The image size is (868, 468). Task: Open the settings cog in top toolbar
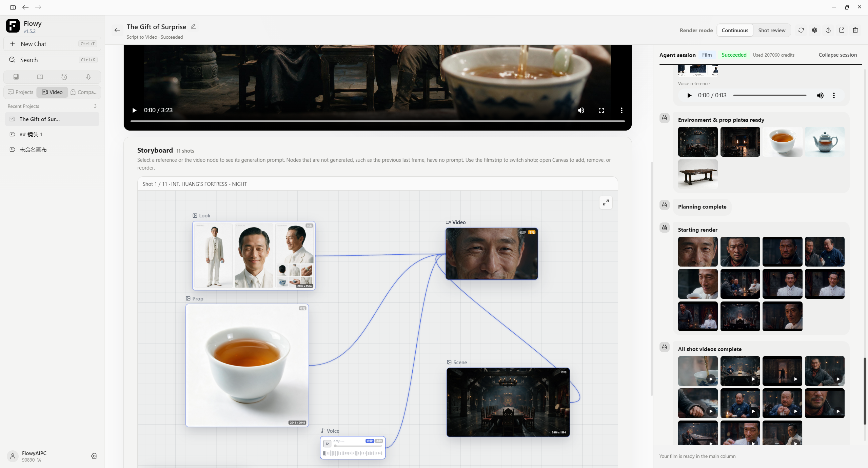coord(814,30)
